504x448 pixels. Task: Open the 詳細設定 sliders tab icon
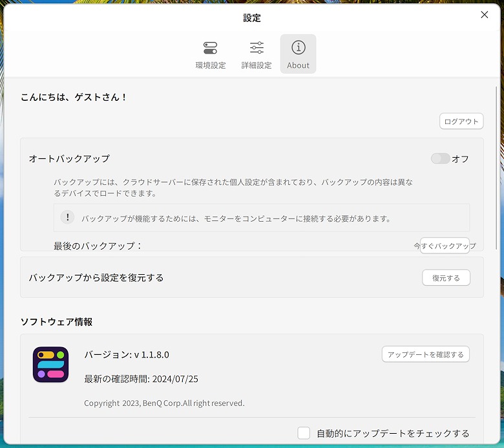coord(257,48)
